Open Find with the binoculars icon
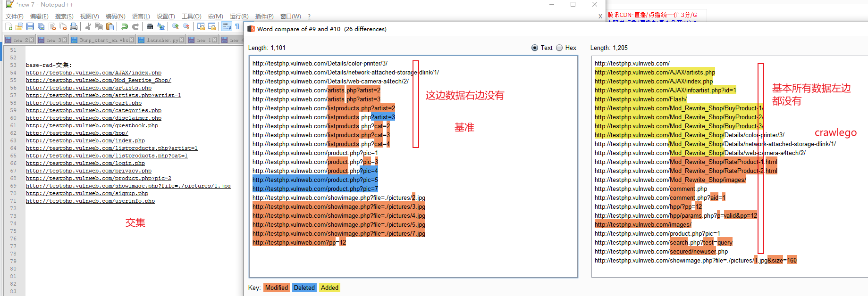 click(x=150, y=26)
